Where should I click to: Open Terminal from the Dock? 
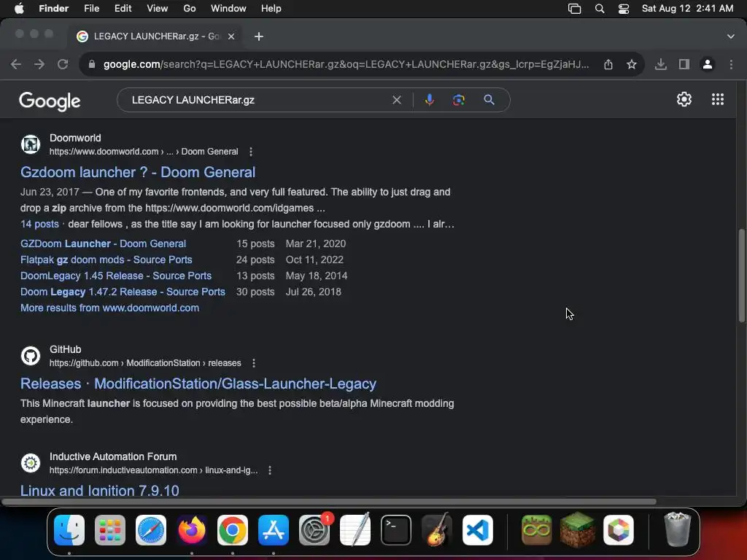[x=396, y=530]
